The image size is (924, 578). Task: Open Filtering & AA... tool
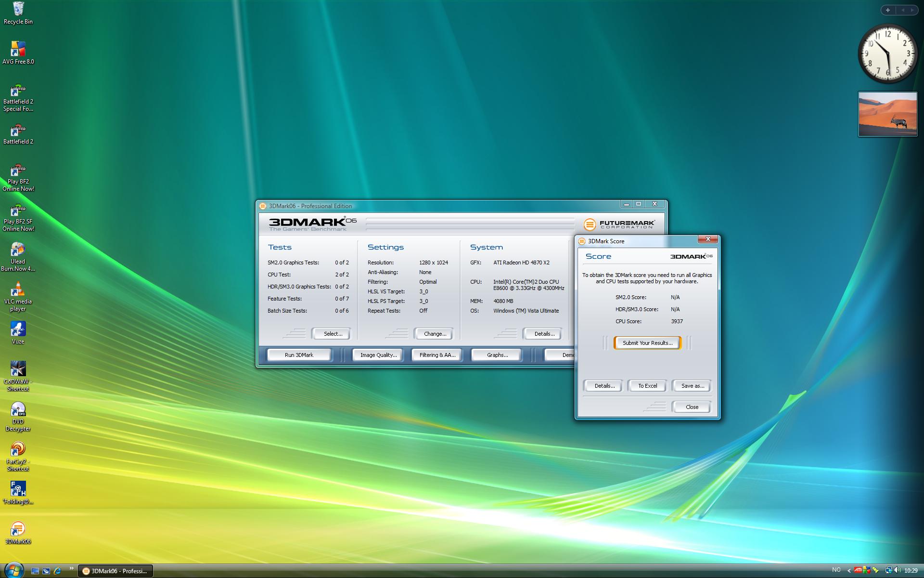pyautogui.click(x=437, y=355)
